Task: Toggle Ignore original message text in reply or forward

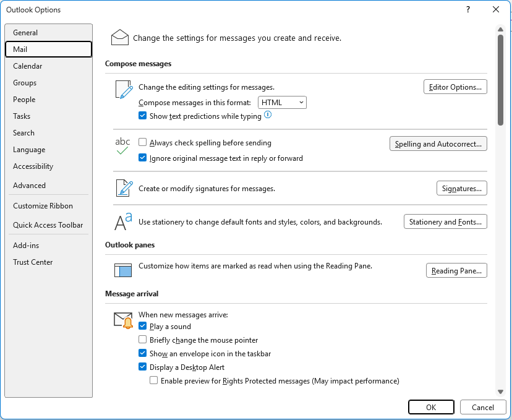Action: tap(142, 158)
